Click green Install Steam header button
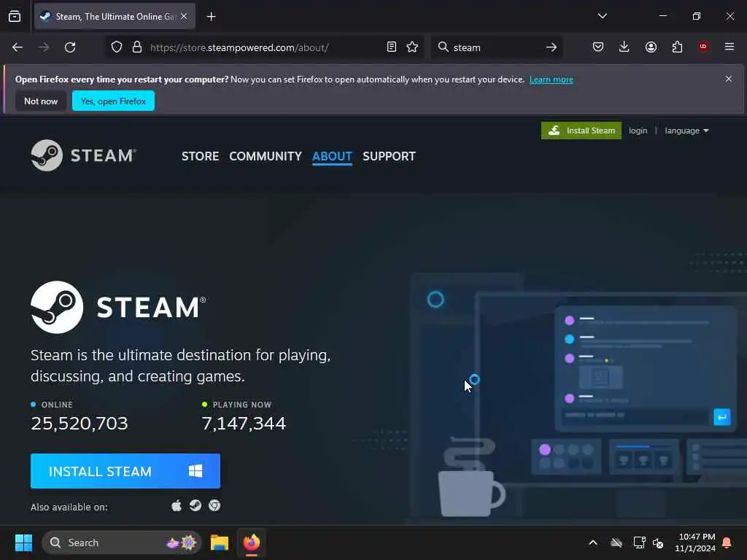Viewport: 747px width, 560px height. (581, 131)
